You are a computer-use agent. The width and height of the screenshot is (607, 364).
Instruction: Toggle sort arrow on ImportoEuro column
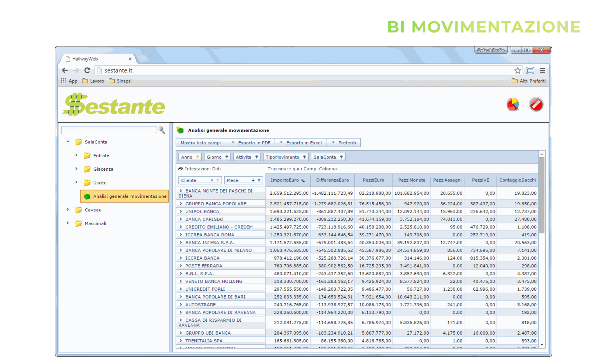tap(303, 180)
